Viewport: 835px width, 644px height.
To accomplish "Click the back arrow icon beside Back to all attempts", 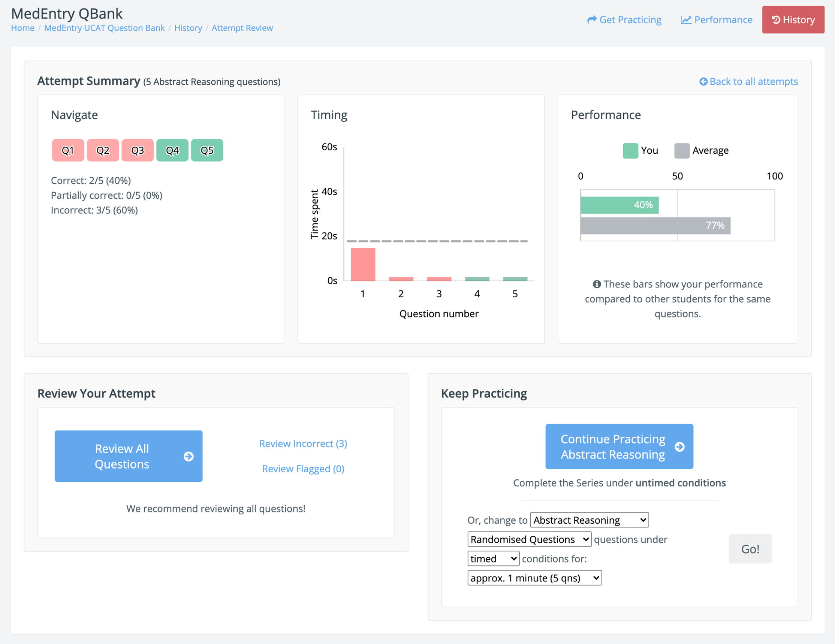I will click(703, 81).
